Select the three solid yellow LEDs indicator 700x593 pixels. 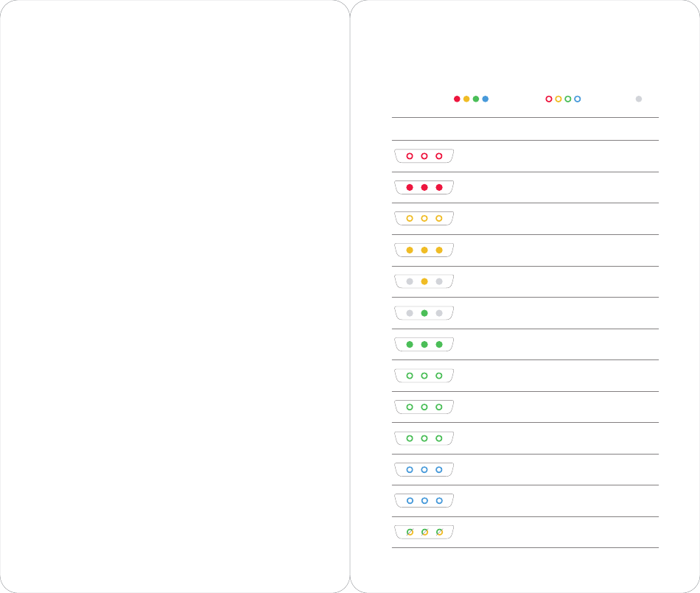pos(424,250)
